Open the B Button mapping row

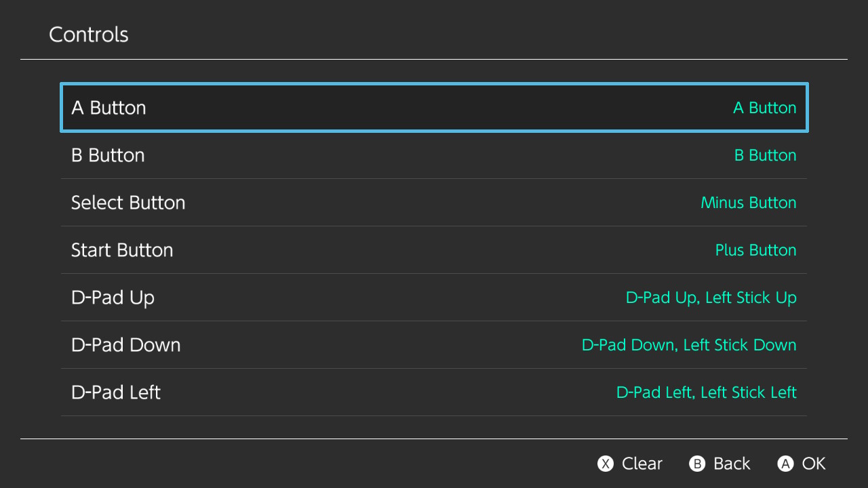click(x=434, y=155)
